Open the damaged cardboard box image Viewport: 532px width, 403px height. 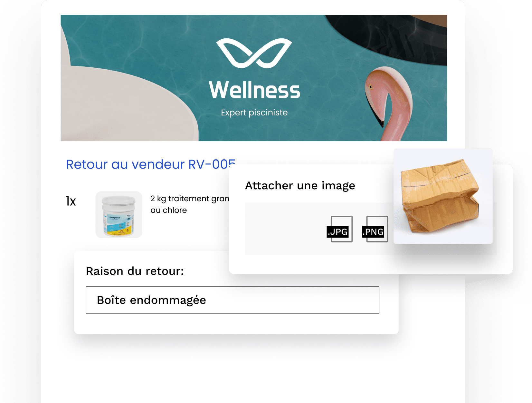[x=443, y=196]
